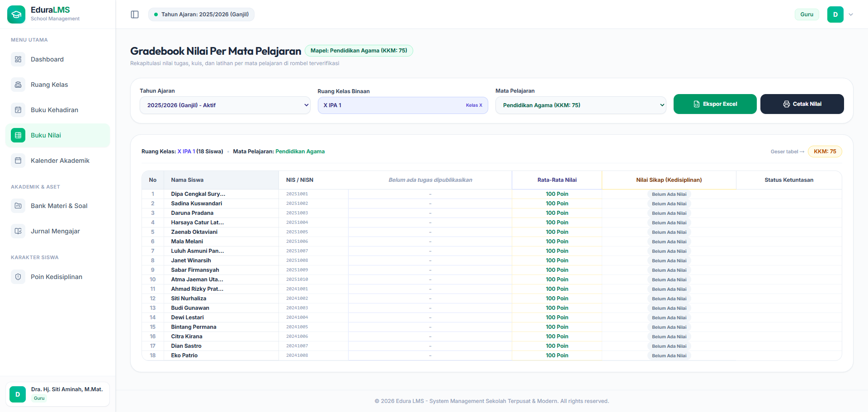Click student name Zaenab Oktaviani
The width and height of the screenshot is (868, 412).
coord(194,232)
